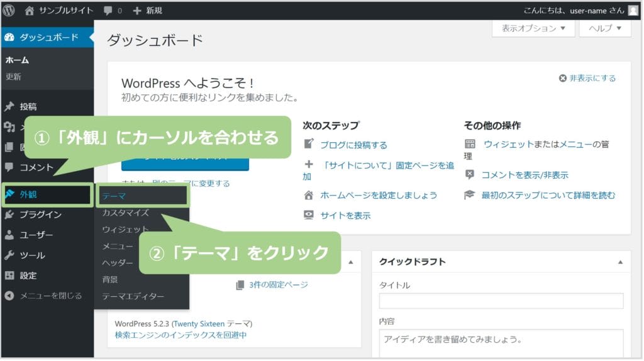Select テーマ in the 外観 submenu
This screenshot has width=644, height=361.
coord(114,196)
